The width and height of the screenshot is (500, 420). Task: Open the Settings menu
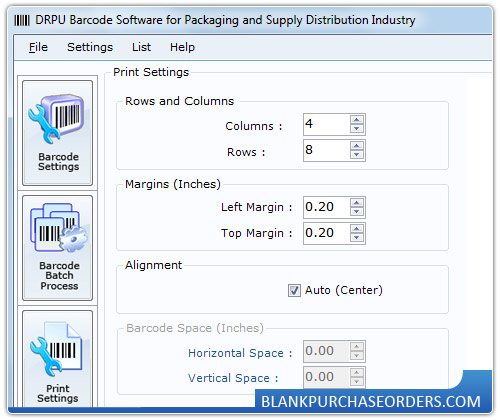tap(90, 47)
